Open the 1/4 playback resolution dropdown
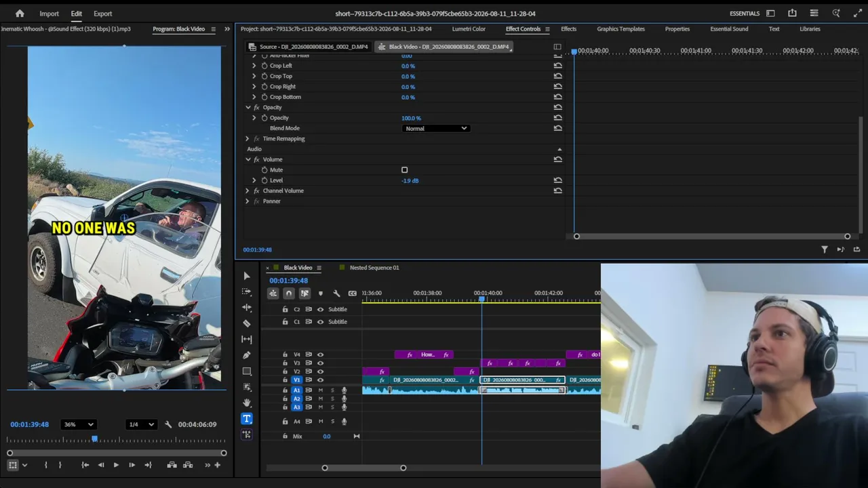 [x=141, y=424]
